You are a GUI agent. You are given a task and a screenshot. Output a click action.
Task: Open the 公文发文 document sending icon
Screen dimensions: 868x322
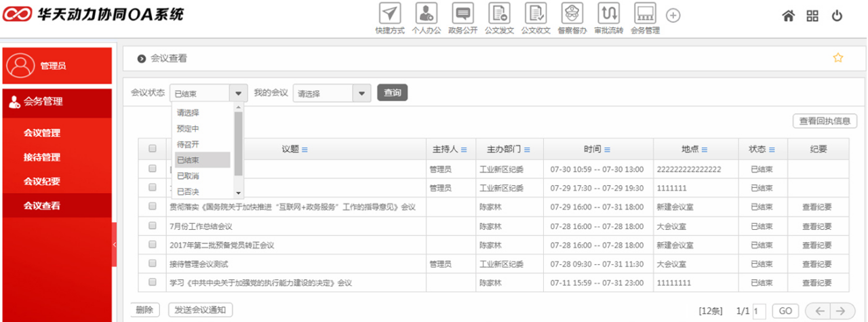(x=499, y=14)
